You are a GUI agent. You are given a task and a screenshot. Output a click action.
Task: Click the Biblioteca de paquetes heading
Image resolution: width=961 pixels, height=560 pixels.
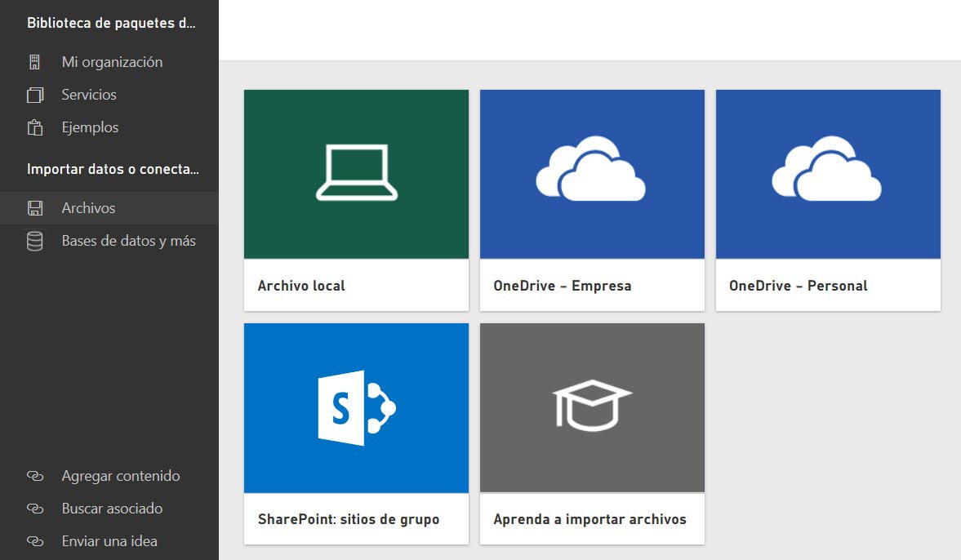111,24
